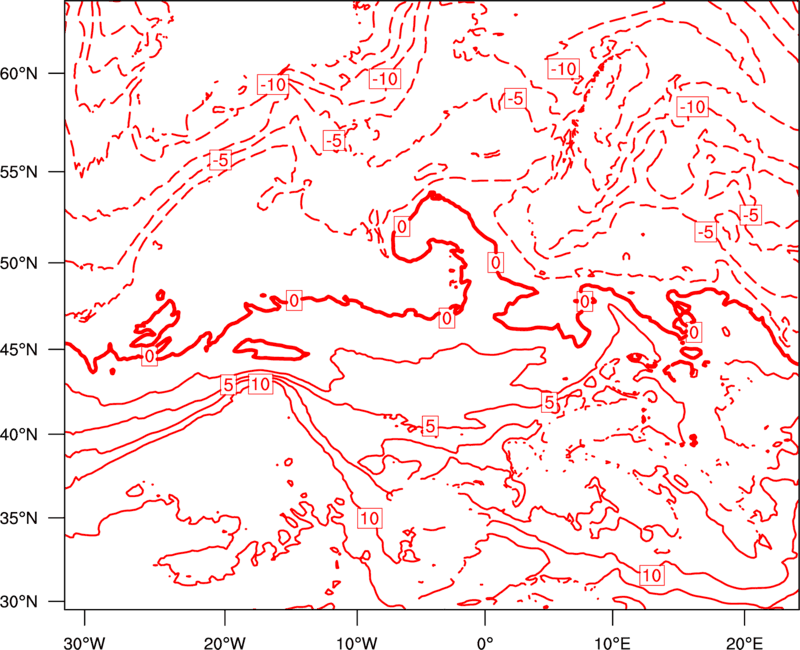Pick the 35°N latitude axis label

click(x=19, y=518)
